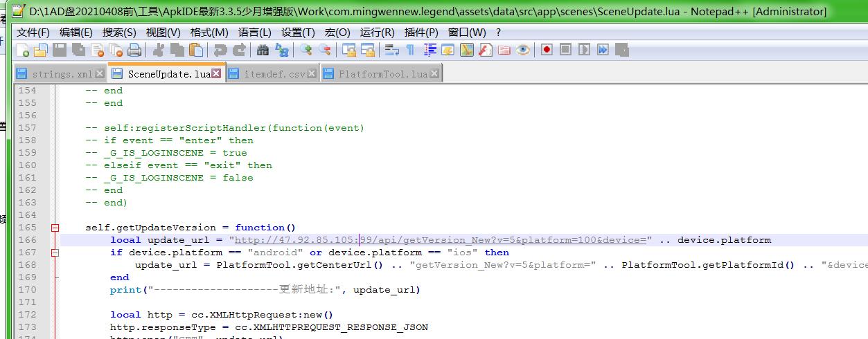The width and height of the screenshot is (868, 339).
Task: Collapse the getUpdateVersion function at line 165
Action: coord(55,228)
